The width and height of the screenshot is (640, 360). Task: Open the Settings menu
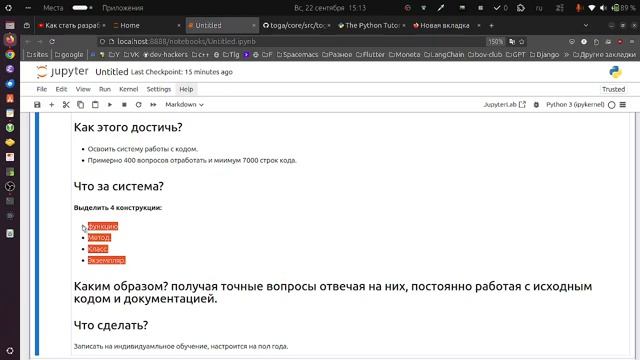click(x=159, y=89)
